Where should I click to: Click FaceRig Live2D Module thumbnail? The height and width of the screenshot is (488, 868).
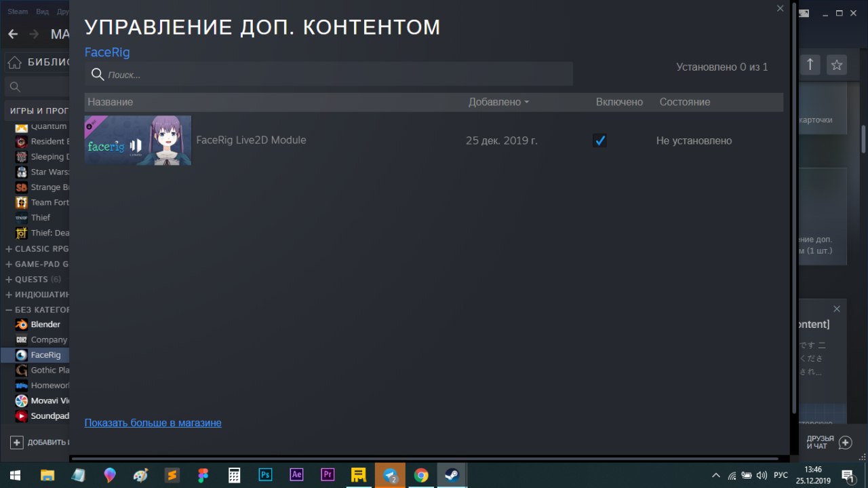pos(138,140)
